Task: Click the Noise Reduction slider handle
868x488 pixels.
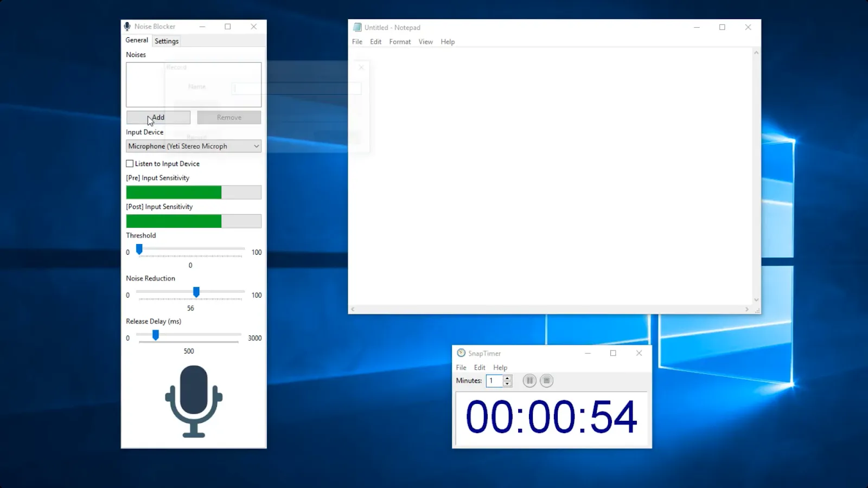Action: tap(196, 292)
